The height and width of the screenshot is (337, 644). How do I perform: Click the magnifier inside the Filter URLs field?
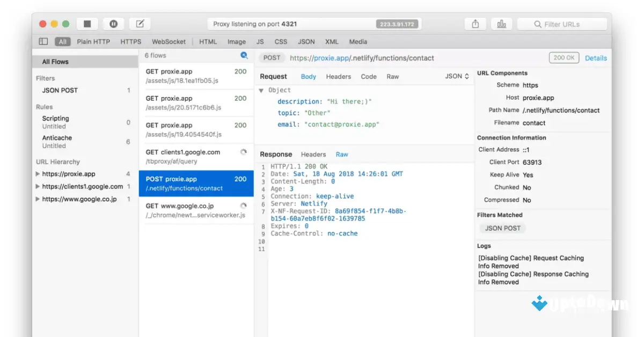tap(537, 24)
